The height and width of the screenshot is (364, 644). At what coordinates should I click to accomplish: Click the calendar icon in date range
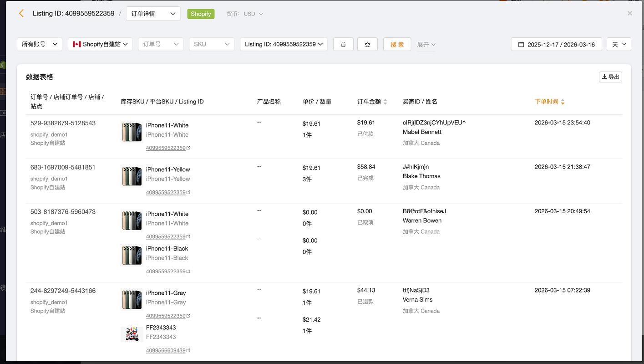(x=521, y=45)
